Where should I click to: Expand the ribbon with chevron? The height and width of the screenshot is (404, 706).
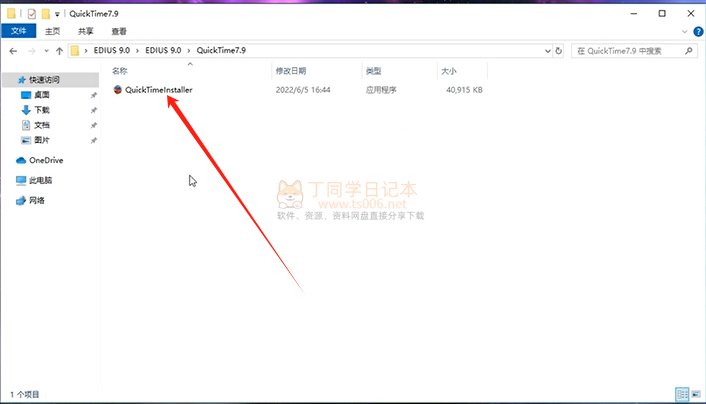[684, 32]
